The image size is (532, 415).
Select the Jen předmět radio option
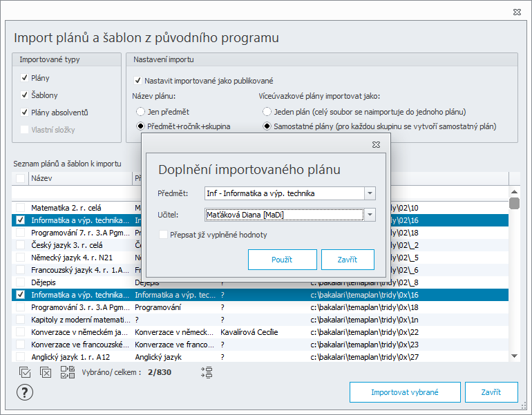coord(140,112)
